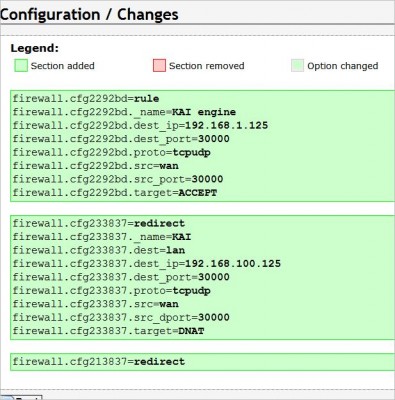The image size is (395, 400).
Task: Click the src_port=30000 line
Action: [x=118, y=179]
